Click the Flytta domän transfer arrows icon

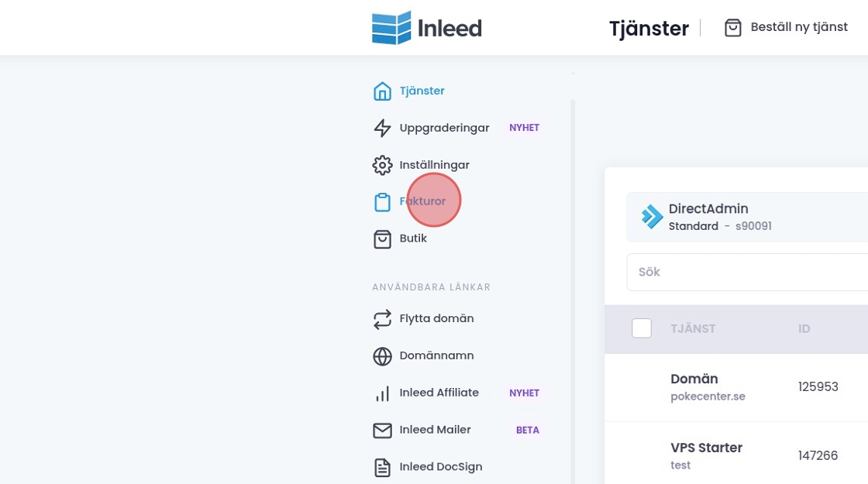point(382,319)
